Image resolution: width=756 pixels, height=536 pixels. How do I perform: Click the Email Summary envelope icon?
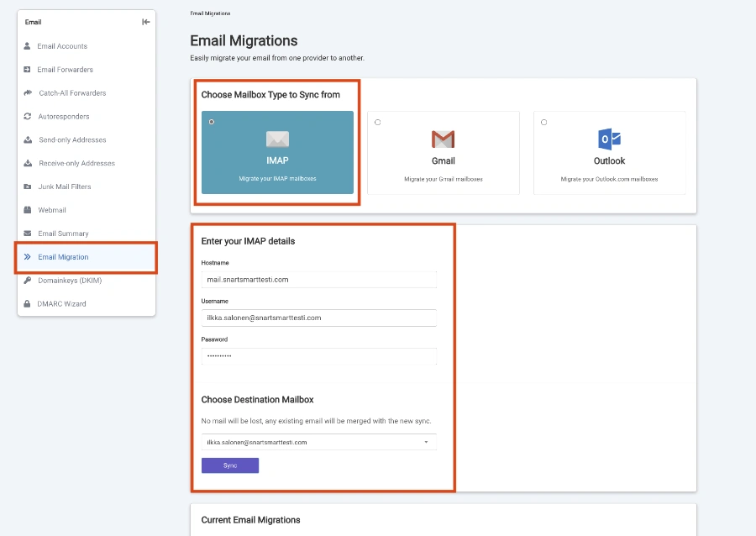click(x=28, y=234)
